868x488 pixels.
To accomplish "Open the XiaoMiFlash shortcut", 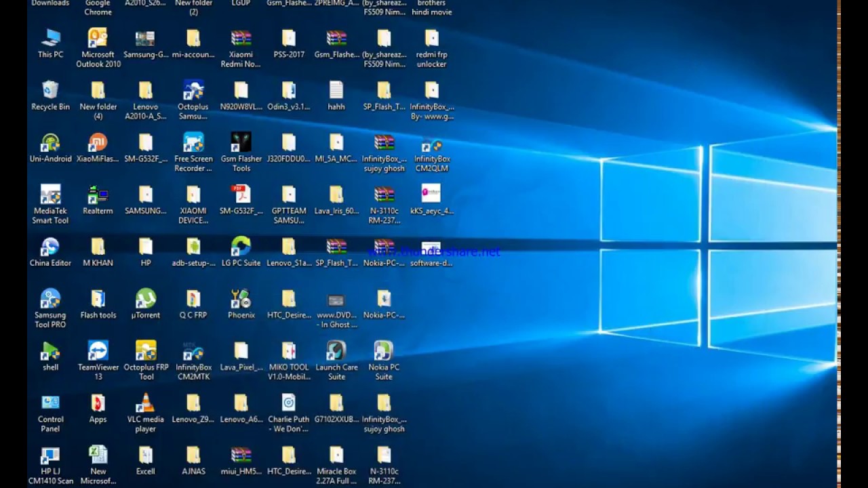I will point(98,148).
